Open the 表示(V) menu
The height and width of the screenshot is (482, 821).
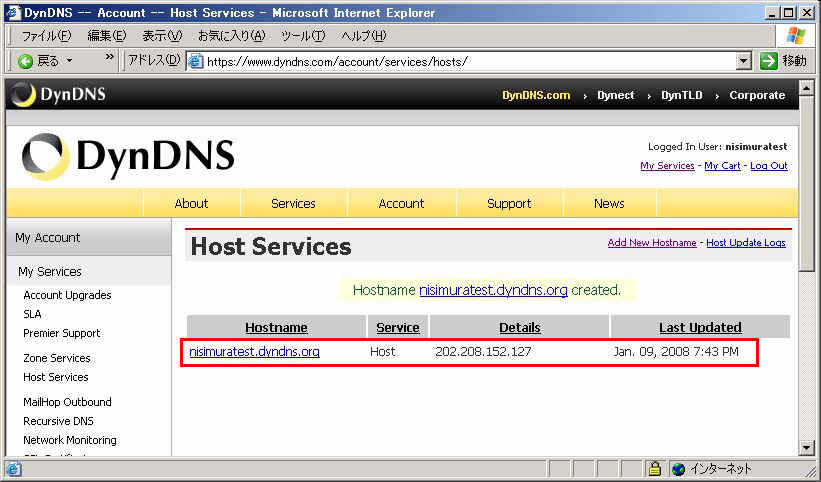pos(162,36)
